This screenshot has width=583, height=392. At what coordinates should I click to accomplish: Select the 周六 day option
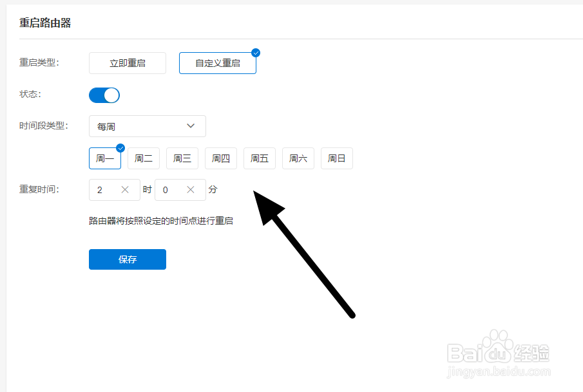(x=298, y=158)
